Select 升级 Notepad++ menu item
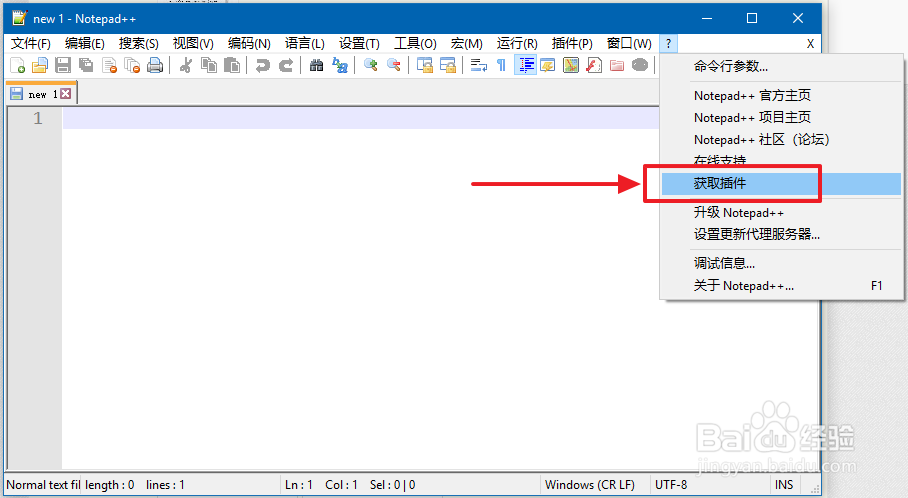This screenshot has height=498, width=908. click(x=782, y=213)
